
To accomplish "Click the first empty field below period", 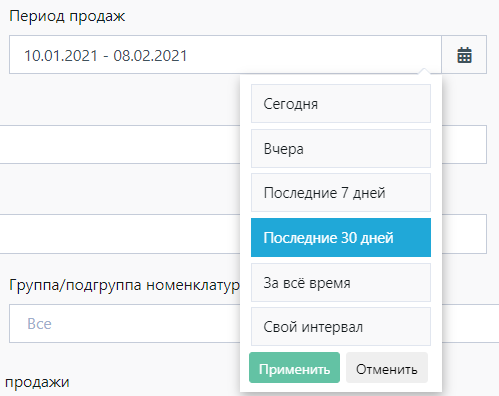I will pos(120,144).
